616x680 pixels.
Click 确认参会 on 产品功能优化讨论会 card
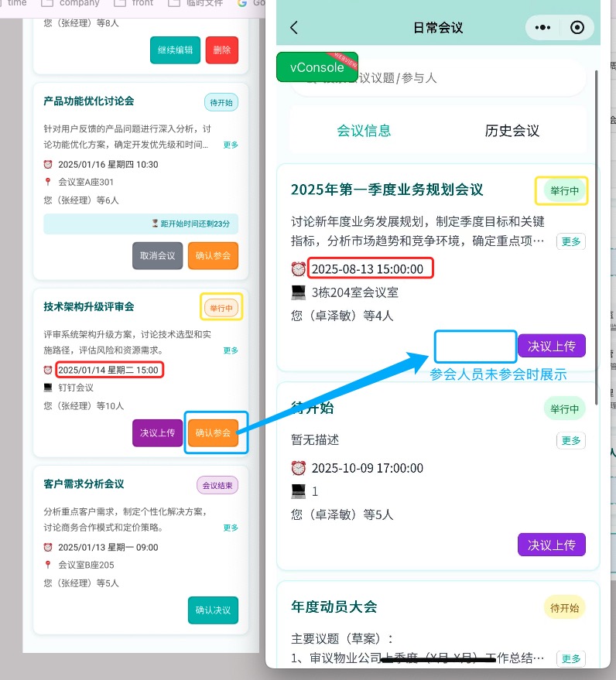[x=213, y=256]
